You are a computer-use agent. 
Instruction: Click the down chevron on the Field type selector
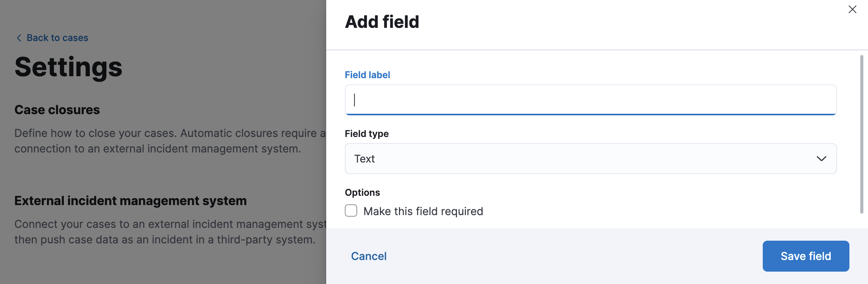coord(821,159)
